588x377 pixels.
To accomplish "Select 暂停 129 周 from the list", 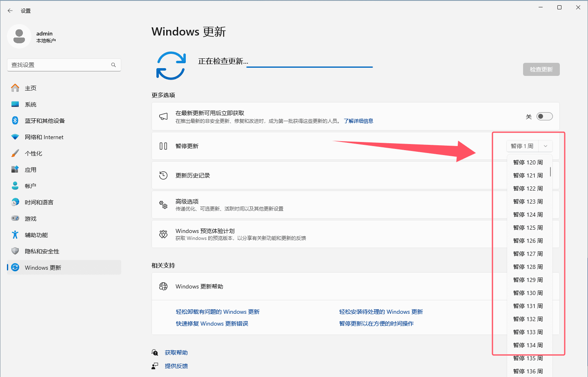I will (x=528, y=280).
